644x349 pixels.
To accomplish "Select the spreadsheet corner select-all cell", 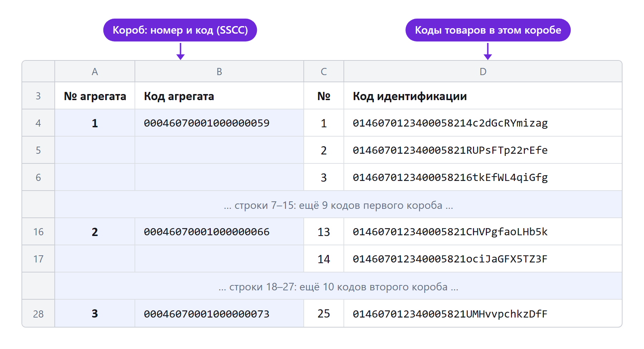I will pyautogui.click(x=38, y=72).
